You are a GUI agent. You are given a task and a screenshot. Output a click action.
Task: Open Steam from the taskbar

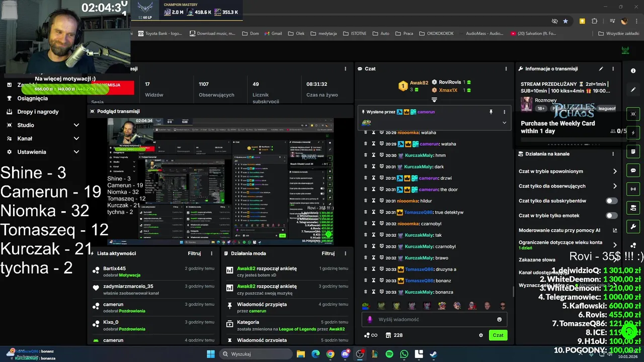(433, 354)
